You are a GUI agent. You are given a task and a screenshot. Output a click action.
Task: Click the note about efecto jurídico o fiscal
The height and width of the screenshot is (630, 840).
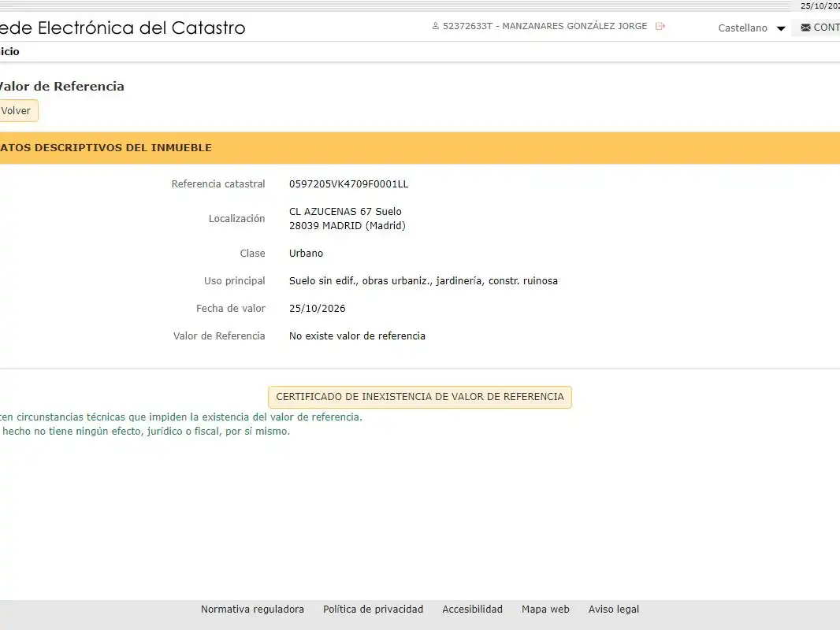[x=145, y=432]
